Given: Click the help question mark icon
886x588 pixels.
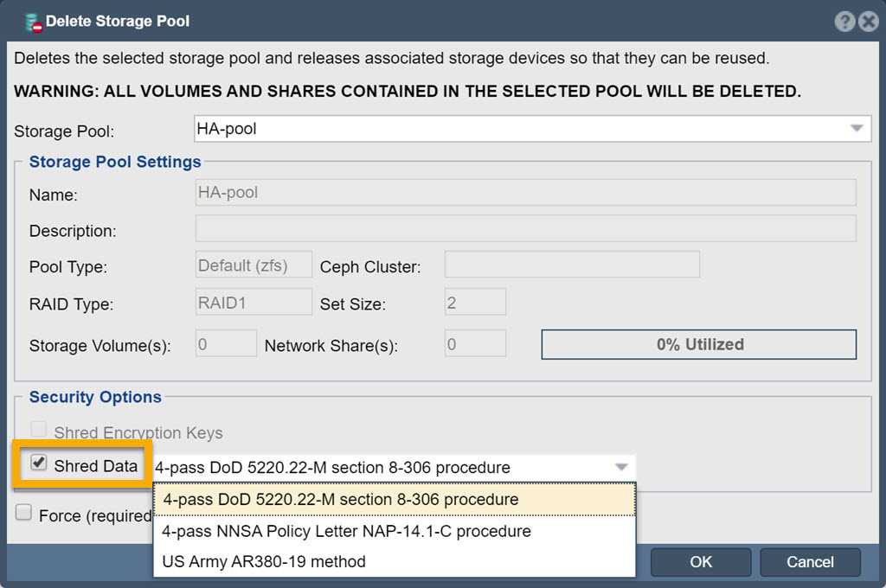Looking at the screenshot, I should coord(844,22).
